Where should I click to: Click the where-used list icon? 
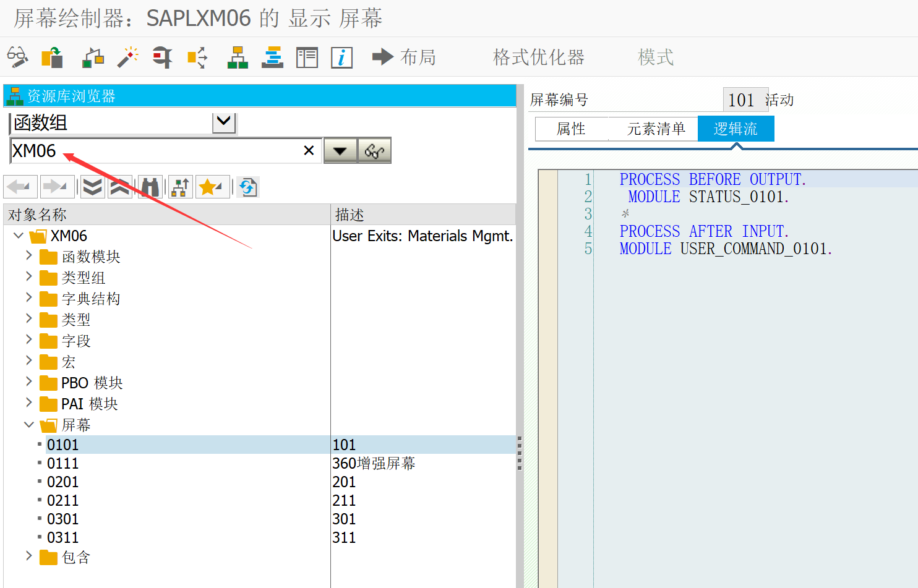coord(162,57)
